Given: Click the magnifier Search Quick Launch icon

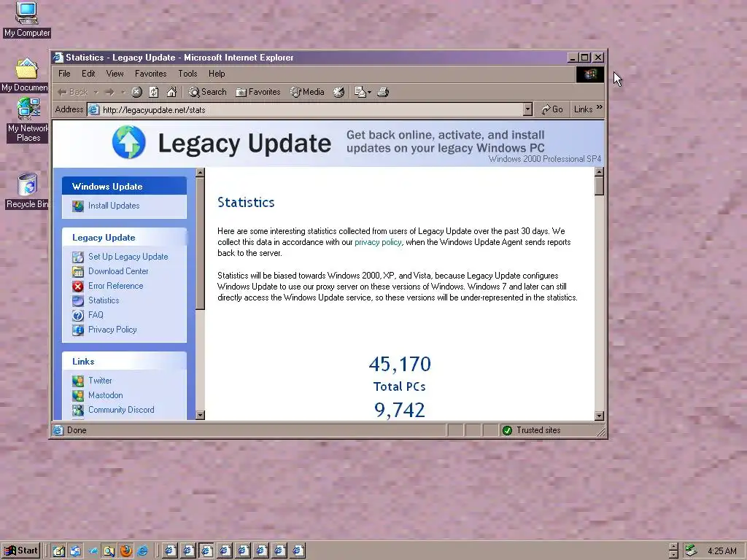Looking at the screenshot, I should tap(109, 551).
